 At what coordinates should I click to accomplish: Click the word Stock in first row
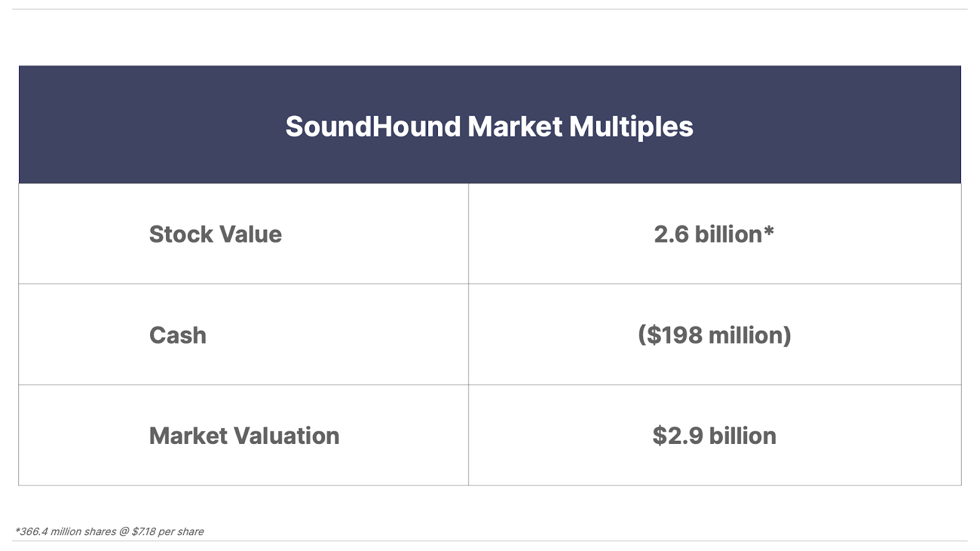pyautogui.click(x=181, y=234)
